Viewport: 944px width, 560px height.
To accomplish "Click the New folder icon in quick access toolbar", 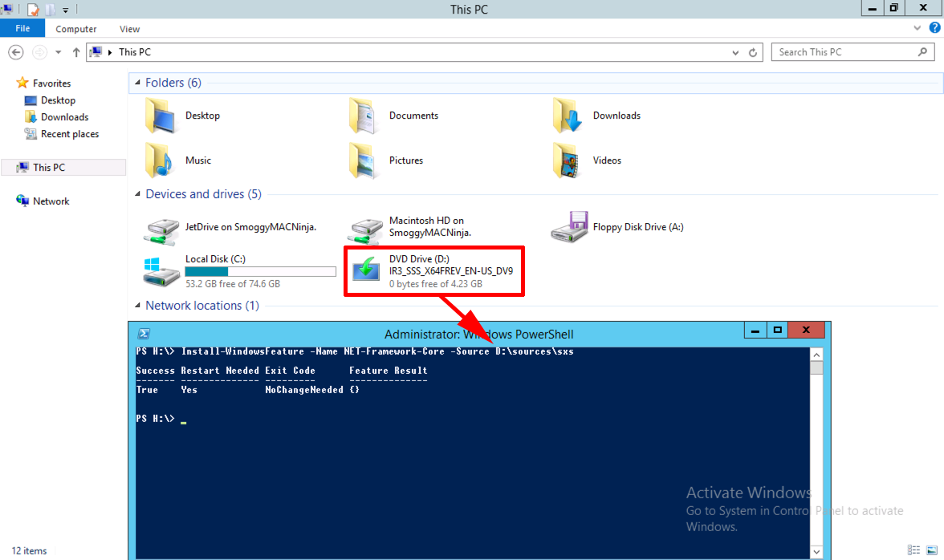I will point(51,10).
